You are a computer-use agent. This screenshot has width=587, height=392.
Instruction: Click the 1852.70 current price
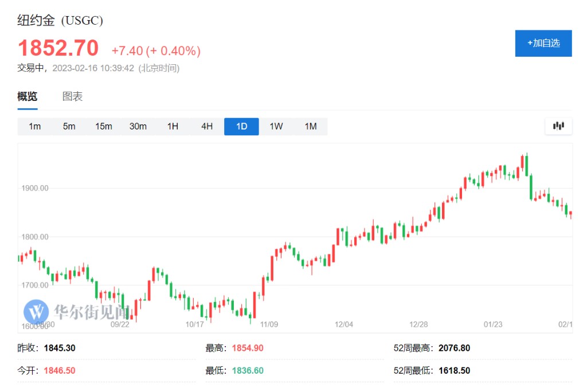tap(58, 48)
